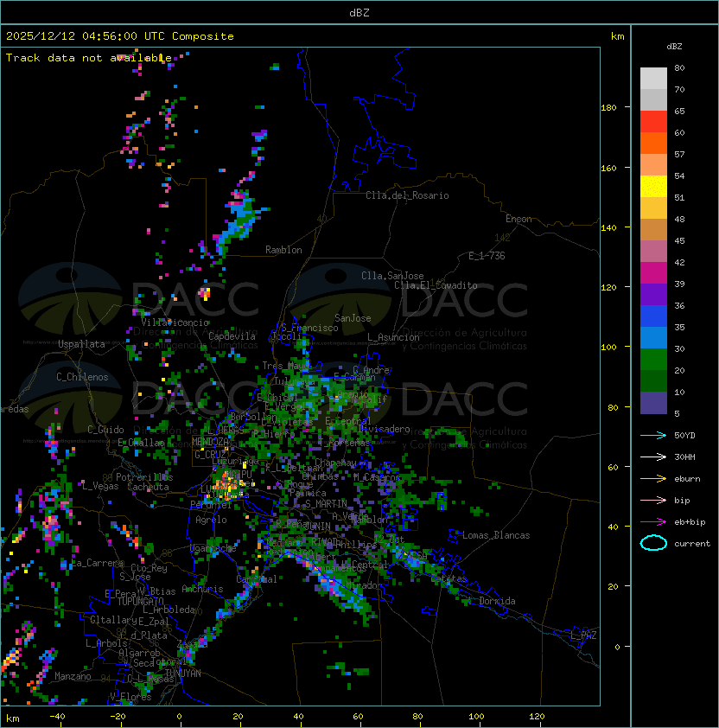The width and height of the screenshot is (719, 728).
Task: Click the C_Guido map label
Action: (x=105, y=430)
